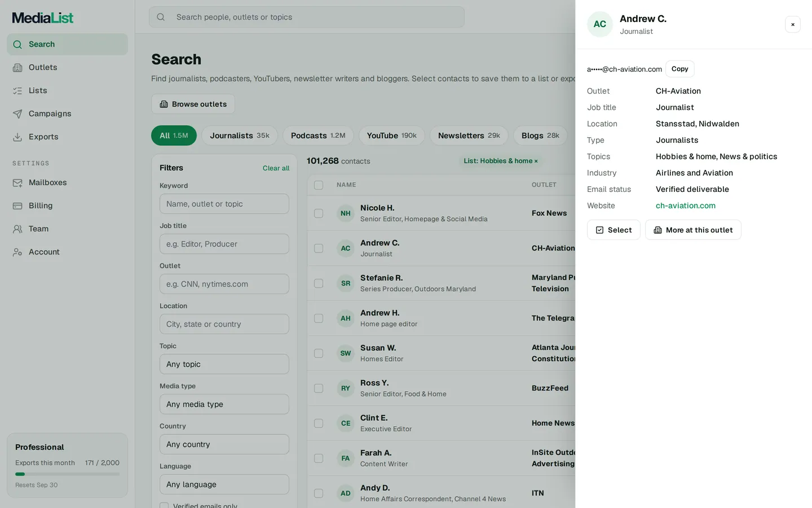Click the building icon on Browse outlets
The width and height of the screenshot is (812, 508).
[164, 104]
